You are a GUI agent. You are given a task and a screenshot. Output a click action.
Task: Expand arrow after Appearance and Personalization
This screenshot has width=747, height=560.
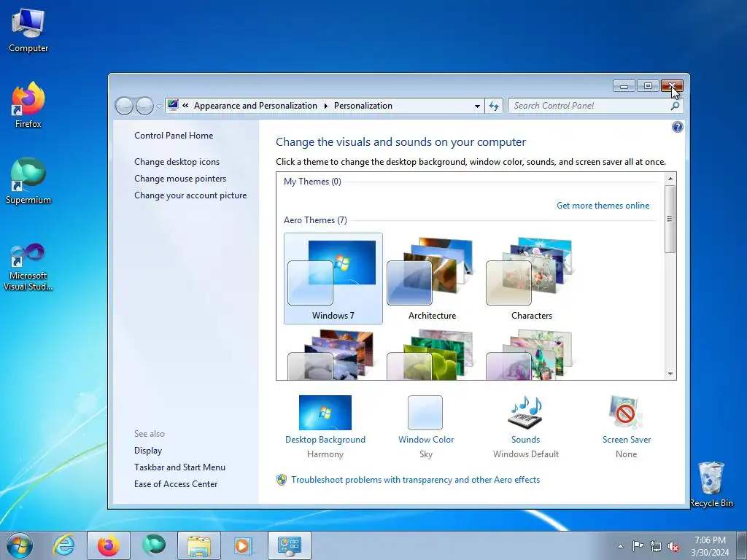point(326,106)
